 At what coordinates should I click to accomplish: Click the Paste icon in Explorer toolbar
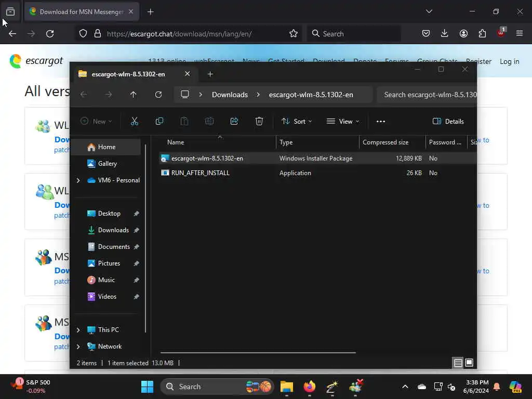pyautogui.click(x=184, y=121)
